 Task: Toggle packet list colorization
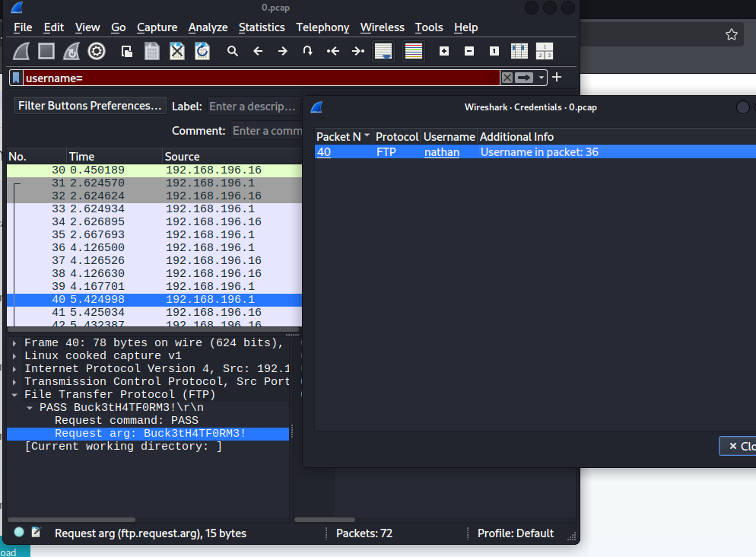[x=413, y=51]
